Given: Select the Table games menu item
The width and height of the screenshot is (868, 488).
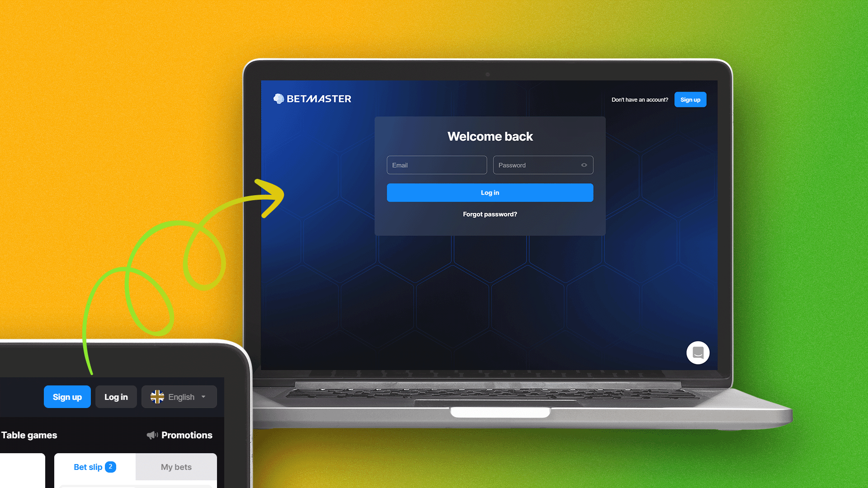Looking at the screenshot, I should pyautogui.click(x=28, y=435).
